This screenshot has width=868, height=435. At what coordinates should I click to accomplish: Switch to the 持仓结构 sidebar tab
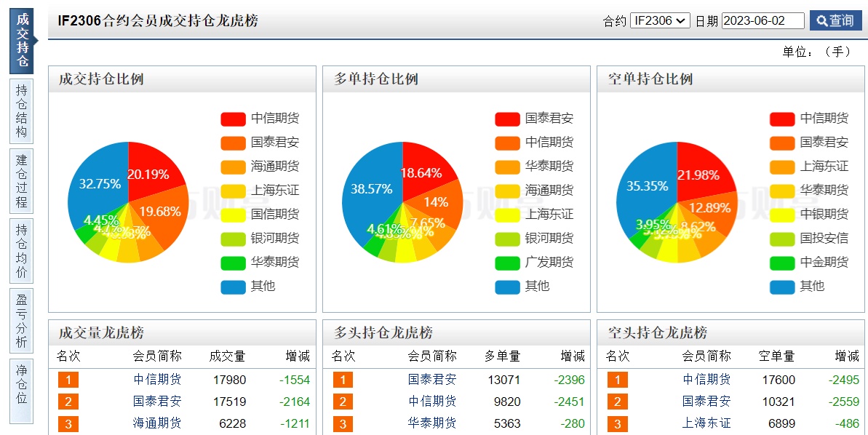coord(22,111)
